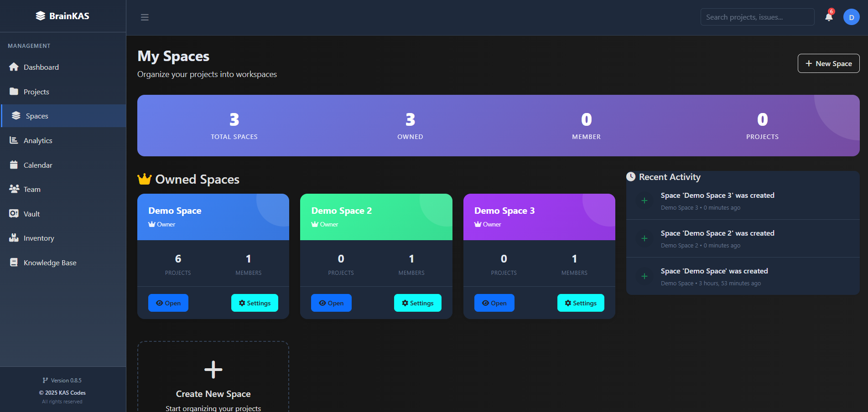Open the Dashboard menu item

(41, 67)
